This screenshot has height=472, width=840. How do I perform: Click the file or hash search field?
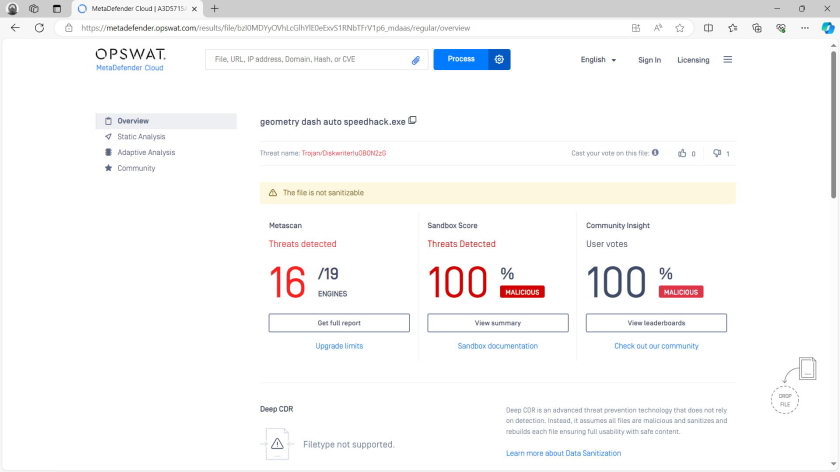pos(310,60)
